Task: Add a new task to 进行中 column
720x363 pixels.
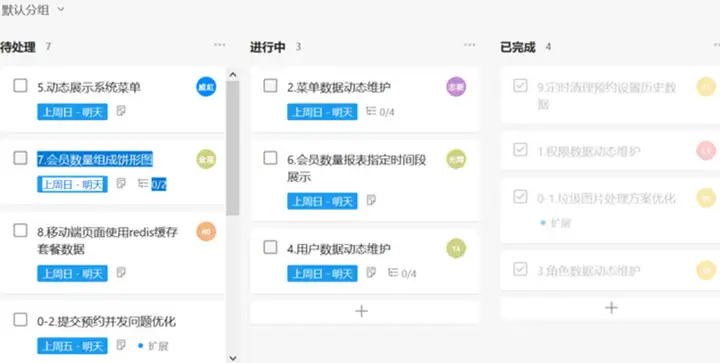Action: 361,312
